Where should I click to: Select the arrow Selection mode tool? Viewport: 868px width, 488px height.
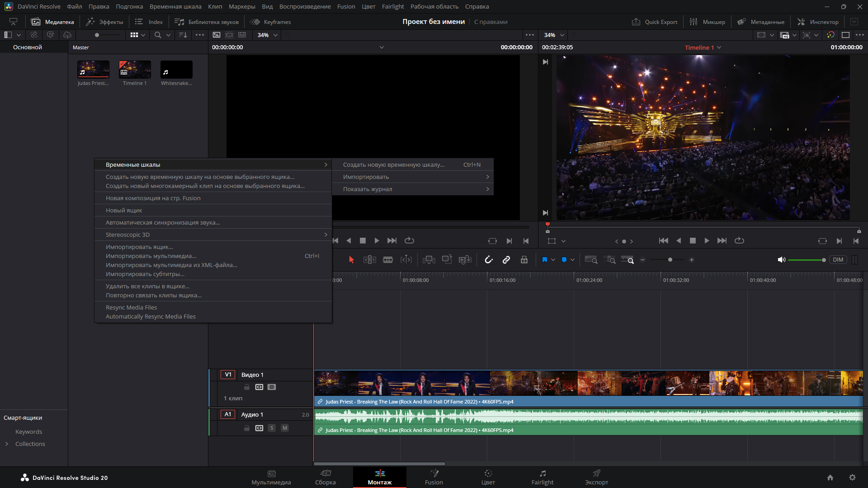[351, 260]
